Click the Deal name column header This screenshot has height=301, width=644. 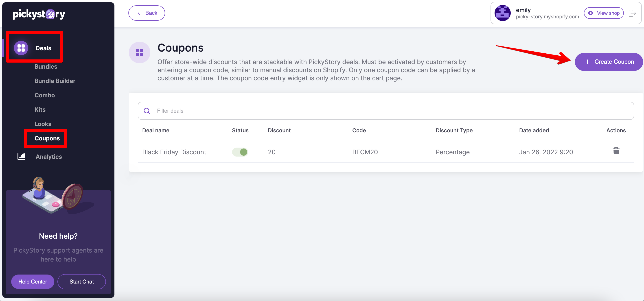156,130
